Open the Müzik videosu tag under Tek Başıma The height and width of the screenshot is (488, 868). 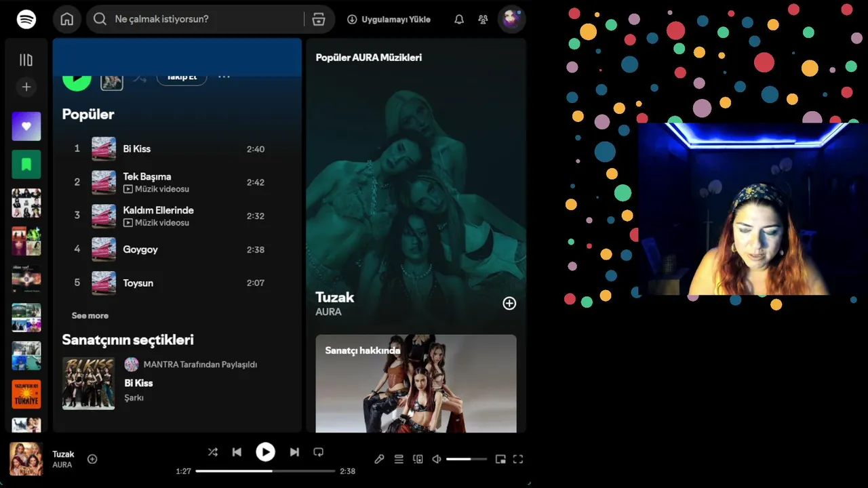pyautogui.click(x=156, y=189)
